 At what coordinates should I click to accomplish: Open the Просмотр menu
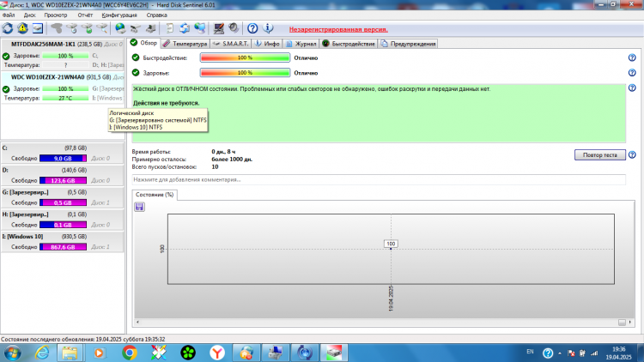56,15
